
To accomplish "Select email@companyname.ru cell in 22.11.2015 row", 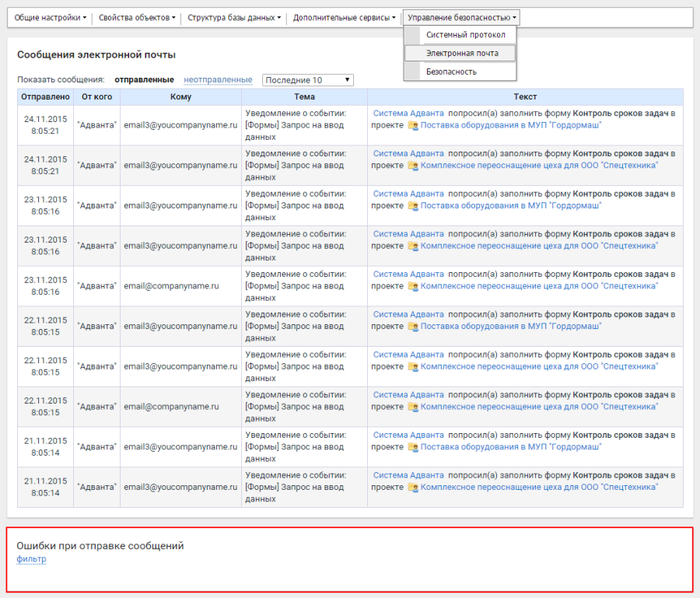I will (180, 407).
